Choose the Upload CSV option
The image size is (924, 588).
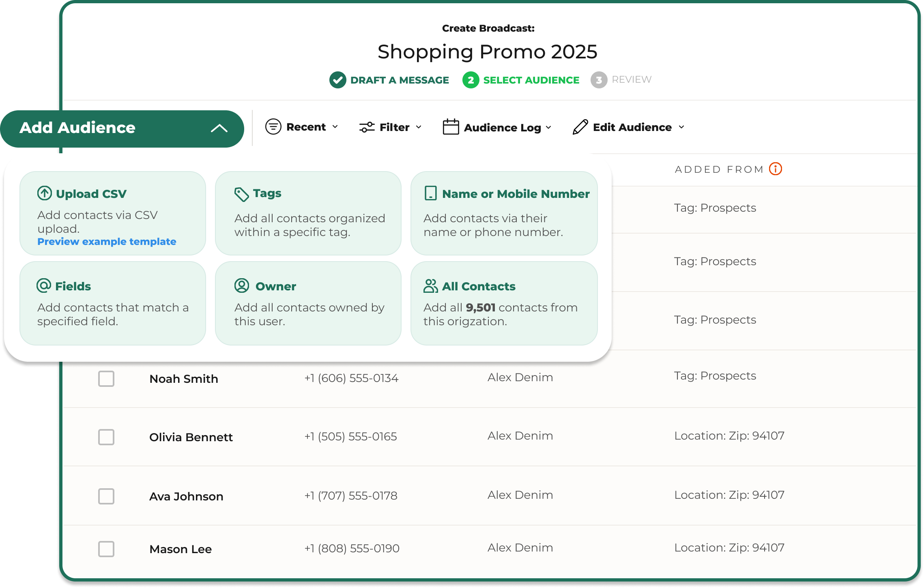(113, 213)
